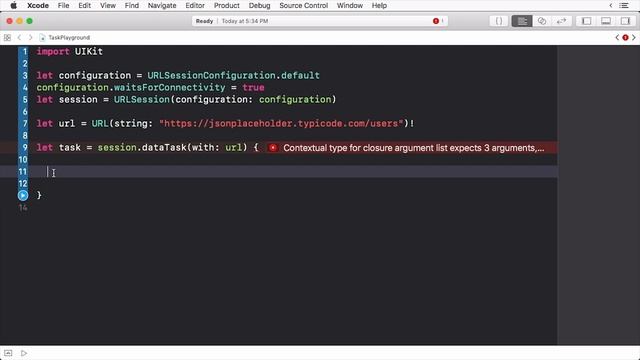Click the 'true' literal on line 4

click(x=253, y=87)
